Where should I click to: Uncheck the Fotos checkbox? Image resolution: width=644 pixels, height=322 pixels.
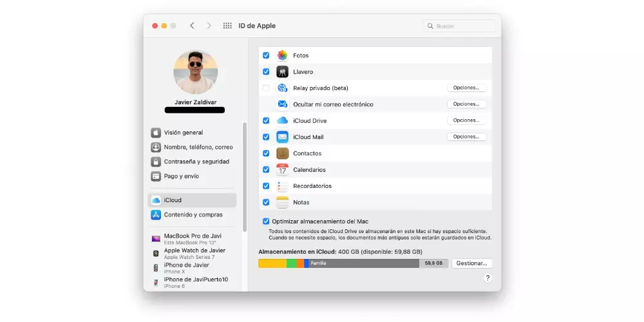coord(266,55)
